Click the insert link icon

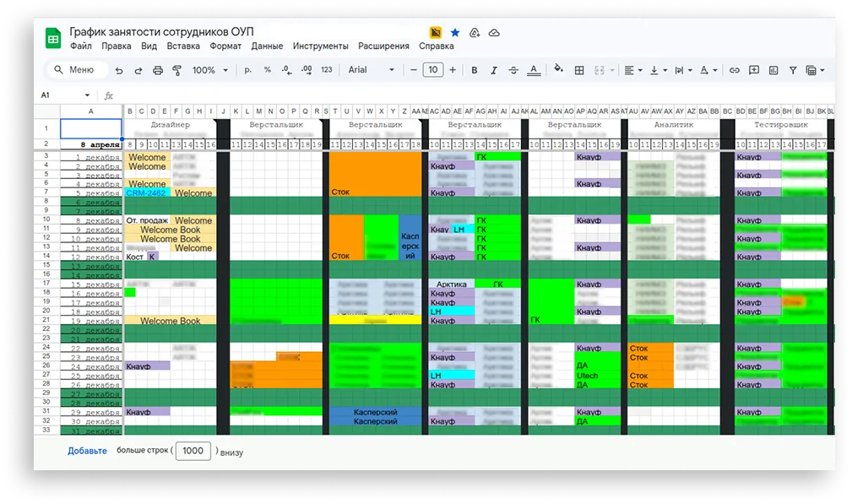(x=735, y=70)
